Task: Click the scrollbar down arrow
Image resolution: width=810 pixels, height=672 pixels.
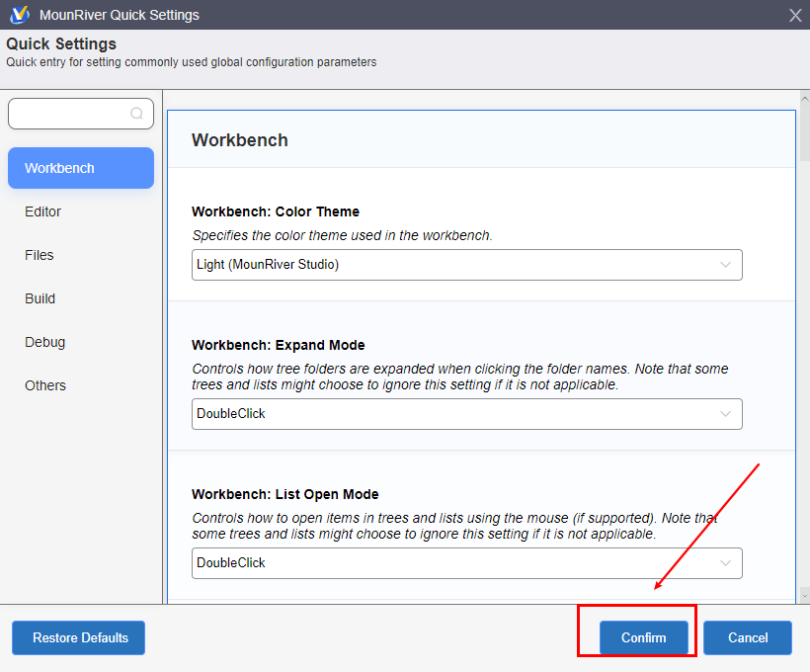Action: click(x=805, y=596)
